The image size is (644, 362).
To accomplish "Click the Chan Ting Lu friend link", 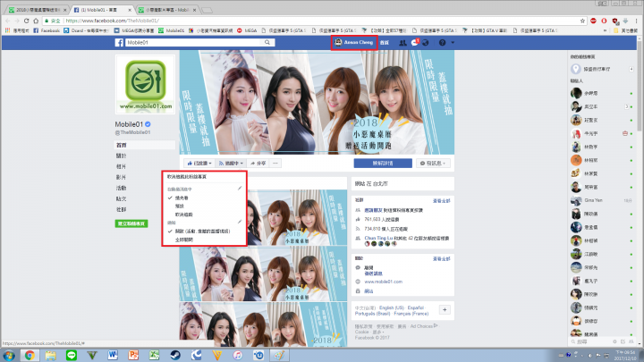I will pyautogui.click(x=378, y=238).
